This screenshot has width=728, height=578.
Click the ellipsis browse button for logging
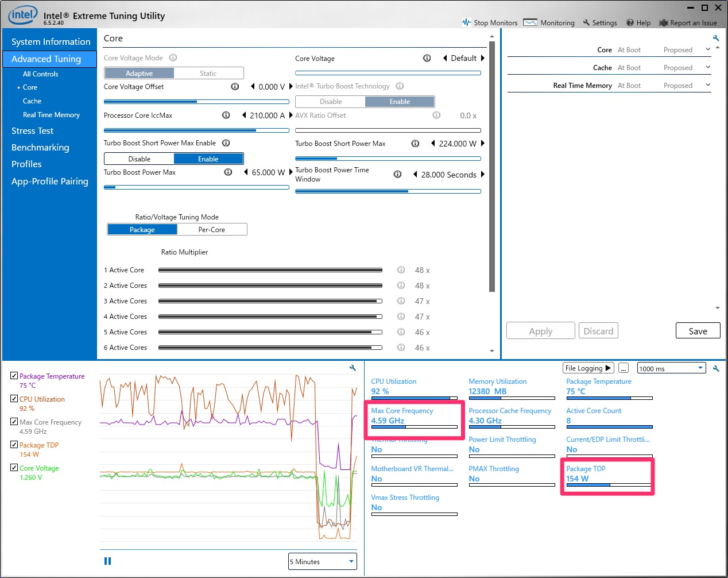pyautogui.click(x=624, y=368)
